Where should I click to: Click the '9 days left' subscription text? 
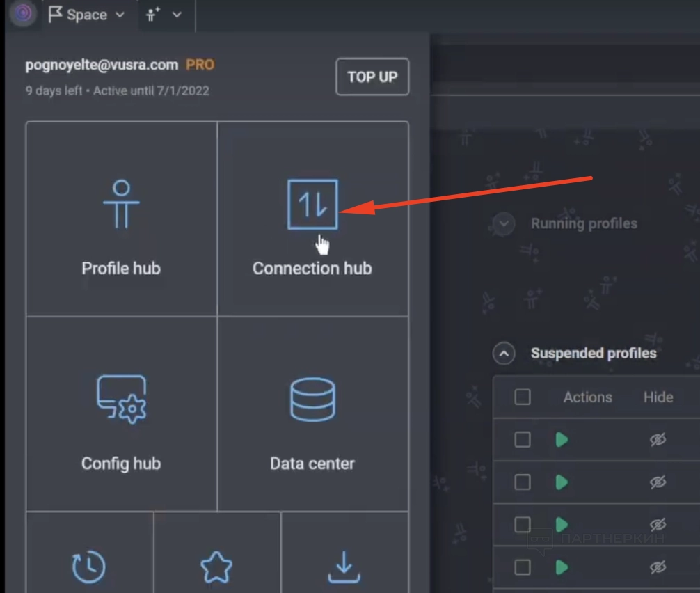pyautogui.click(x=54, y=90)
